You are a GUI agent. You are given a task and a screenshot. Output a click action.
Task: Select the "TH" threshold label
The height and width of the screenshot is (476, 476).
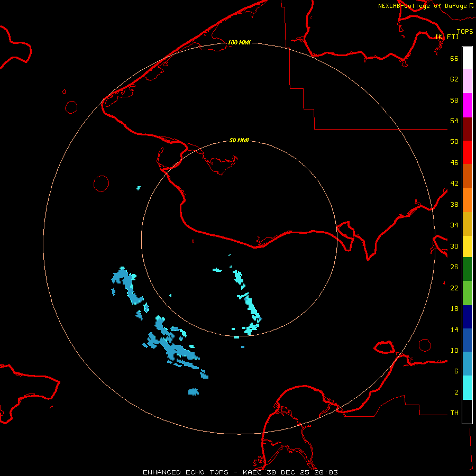coord(454,413)
